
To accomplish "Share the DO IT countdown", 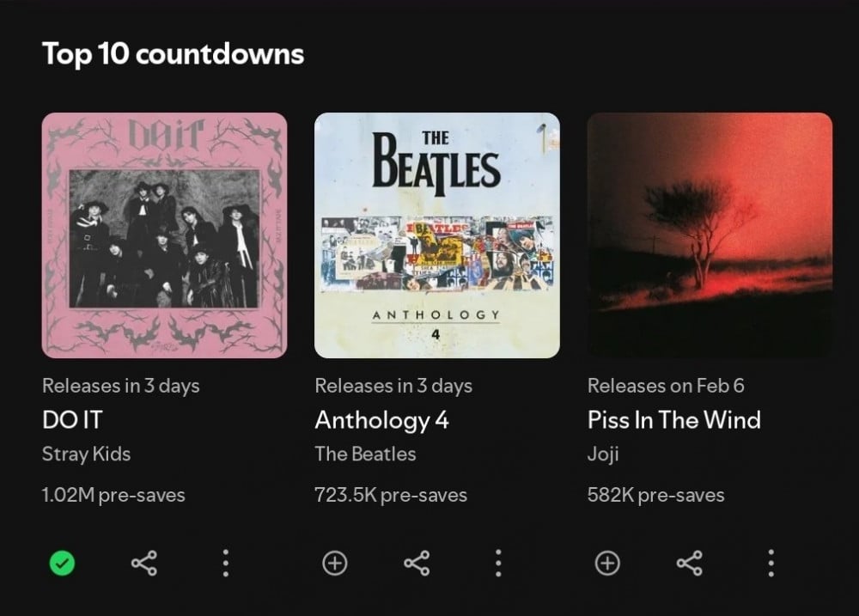I will (144, 564).
